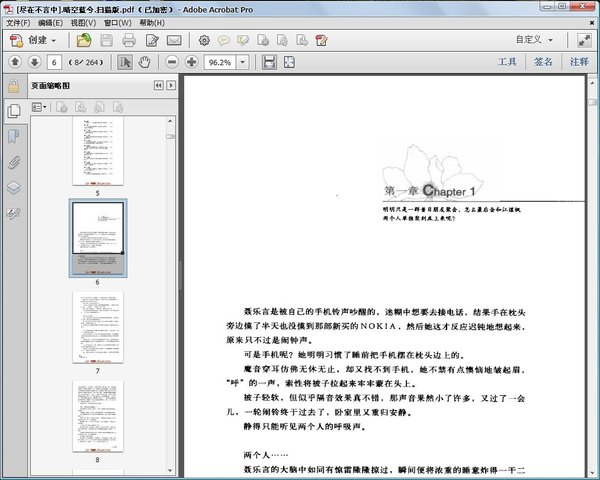Viewport: 600px width, 480px height.
Task: Expand the 96.2% zoom level dropdown
Action: pyautogui.click(x=243, y=62)
